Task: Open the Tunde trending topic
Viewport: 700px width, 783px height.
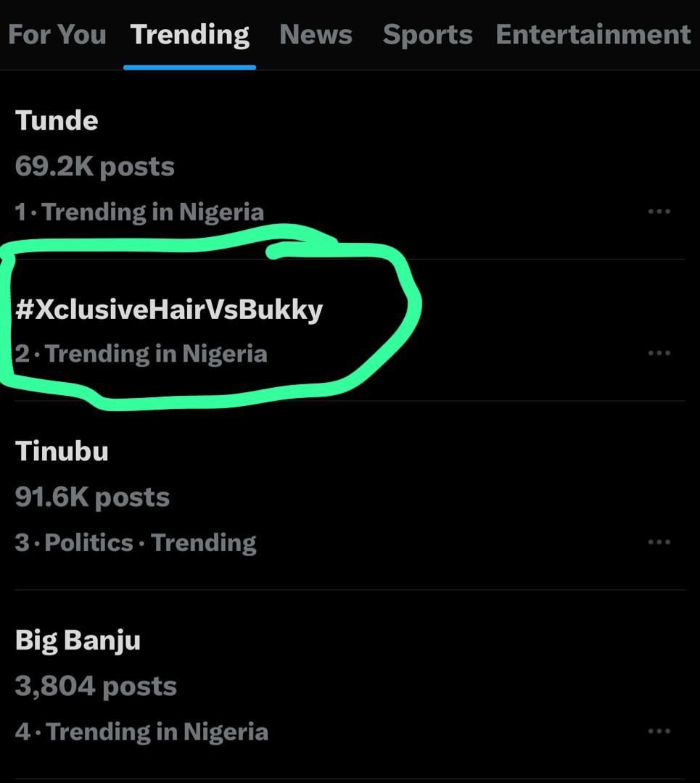Action: [57, 120]
